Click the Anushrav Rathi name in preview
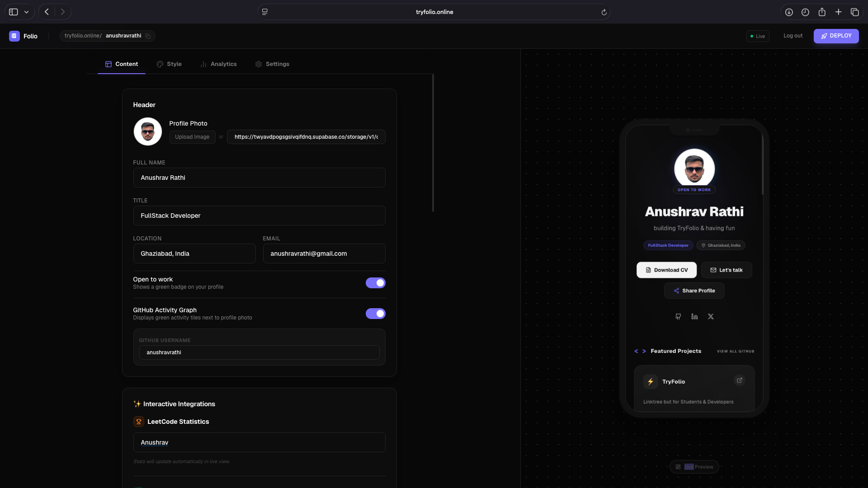 click(694, 212)
